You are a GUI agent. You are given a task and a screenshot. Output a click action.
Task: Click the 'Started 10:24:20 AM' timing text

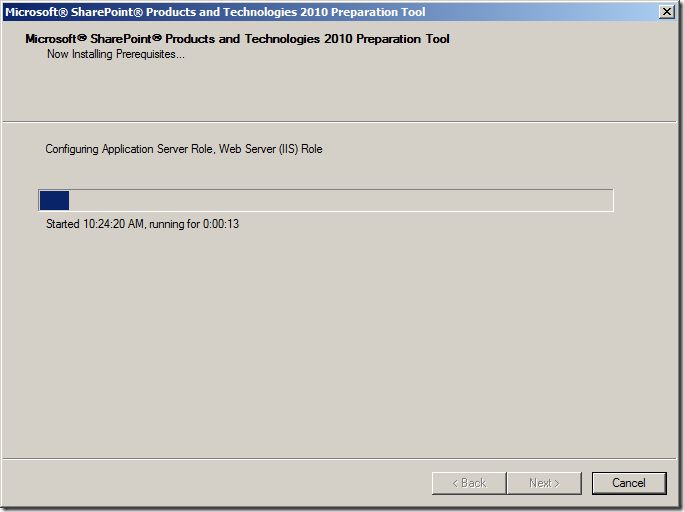click(142, 224)
